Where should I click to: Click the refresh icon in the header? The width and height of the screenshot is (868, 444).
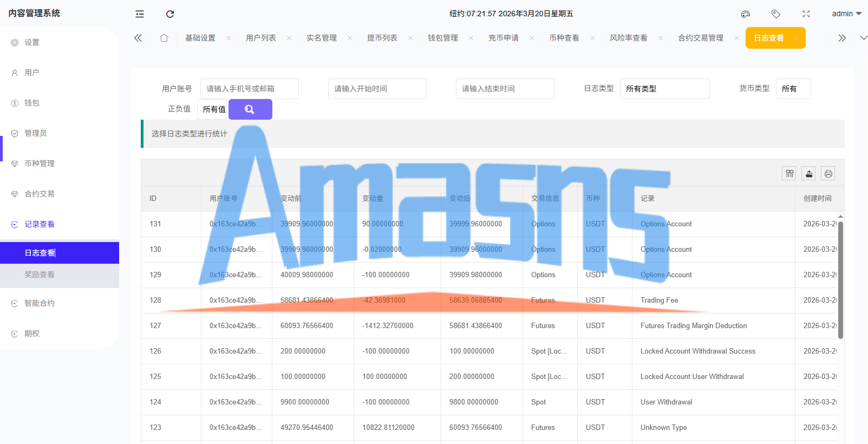pos(170,14)
